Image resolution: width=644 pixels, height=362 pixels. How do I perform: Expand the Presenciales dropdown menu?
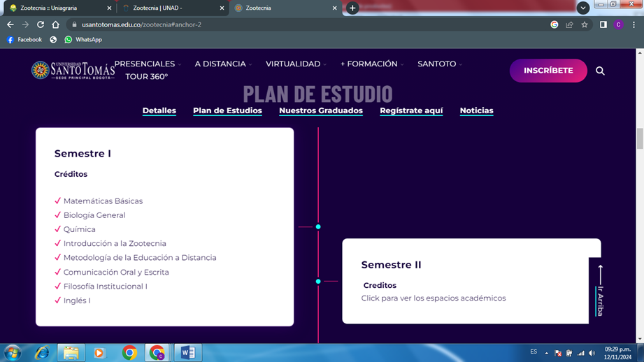(147, 64)
